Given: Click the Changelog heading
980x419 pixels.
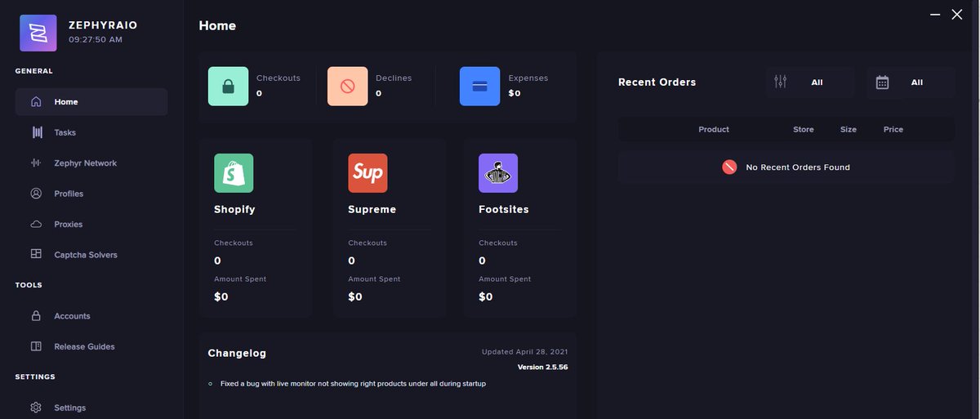Looking at the screenshot, I should [x=237, y=353].
